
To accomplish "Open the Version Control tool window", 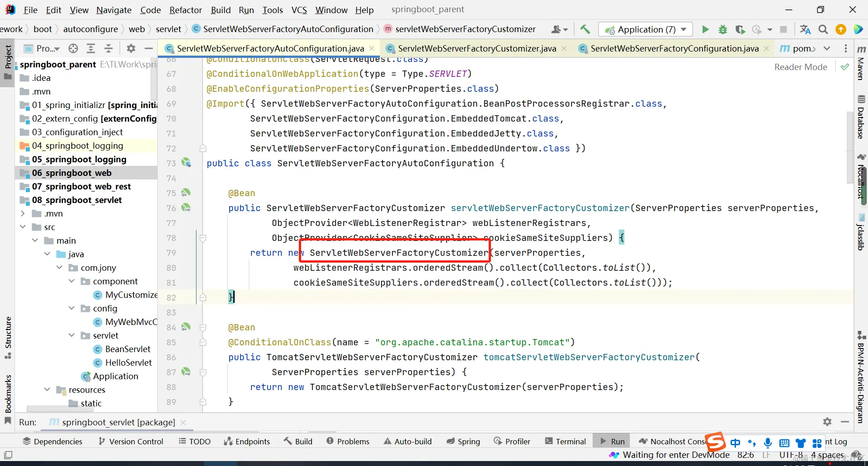I will tap(131, 442).
